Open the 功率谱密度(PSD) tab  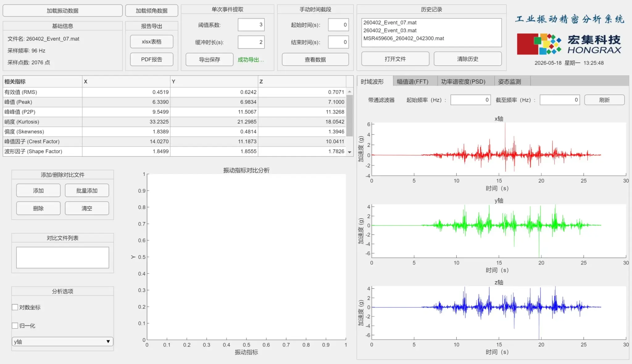coord(465,81)
